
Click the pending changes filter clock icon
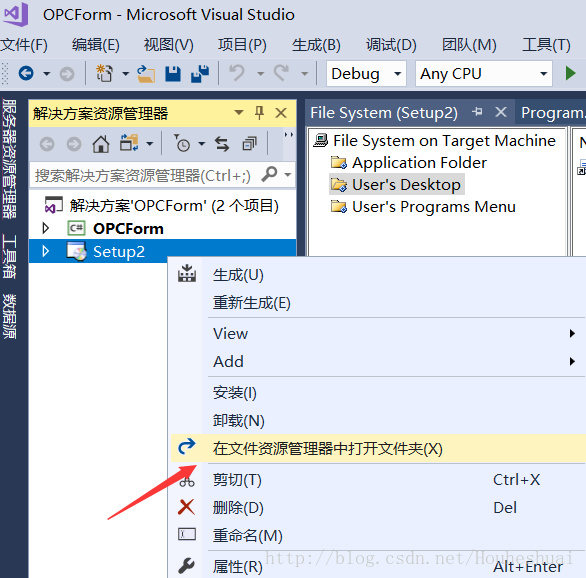click(x=182, y=143)
